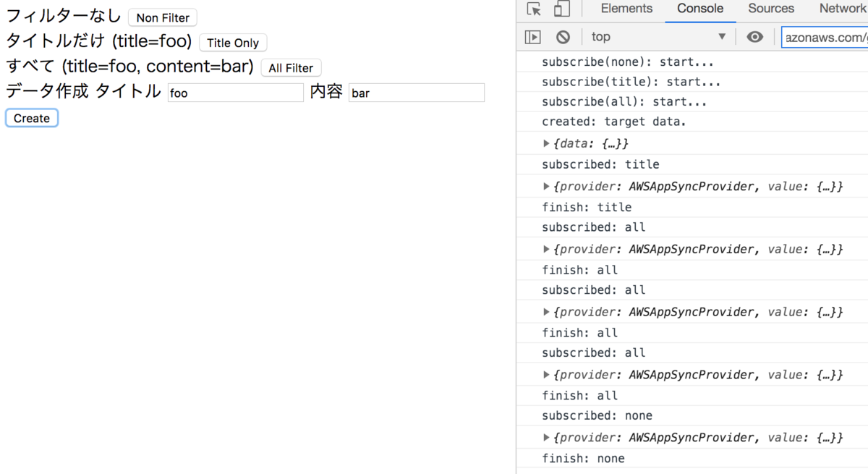Viewport: 868px width, 474px height.
Task: Click the 'タイトルだけ (title=foo)' label
Action: coord(99,41)
